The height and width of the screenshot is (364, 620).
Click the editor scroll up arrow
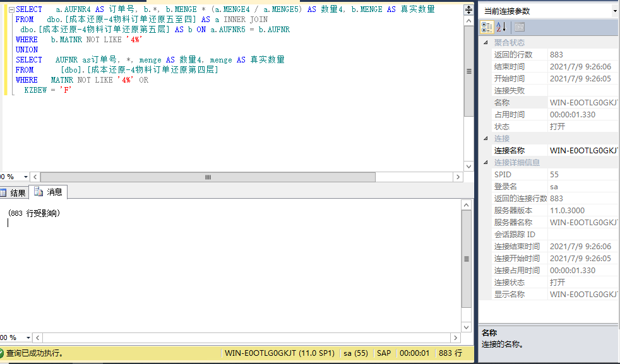pos(468,21)
